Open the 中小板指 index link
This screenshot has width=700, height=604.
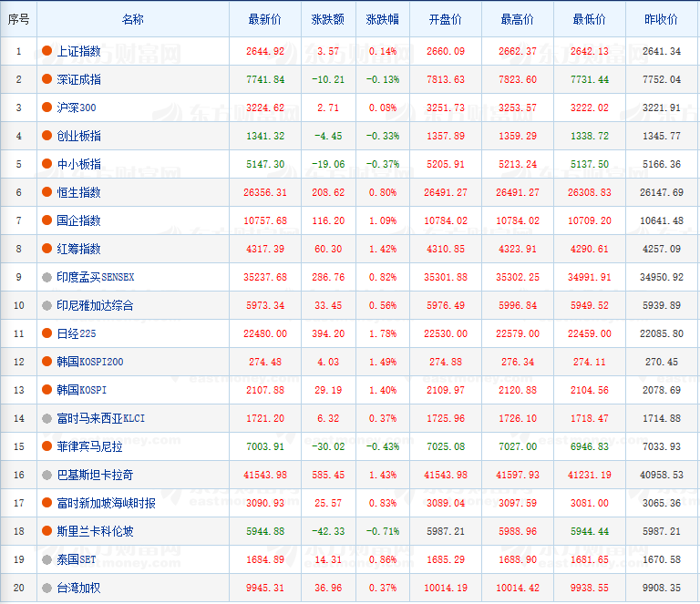78,164
